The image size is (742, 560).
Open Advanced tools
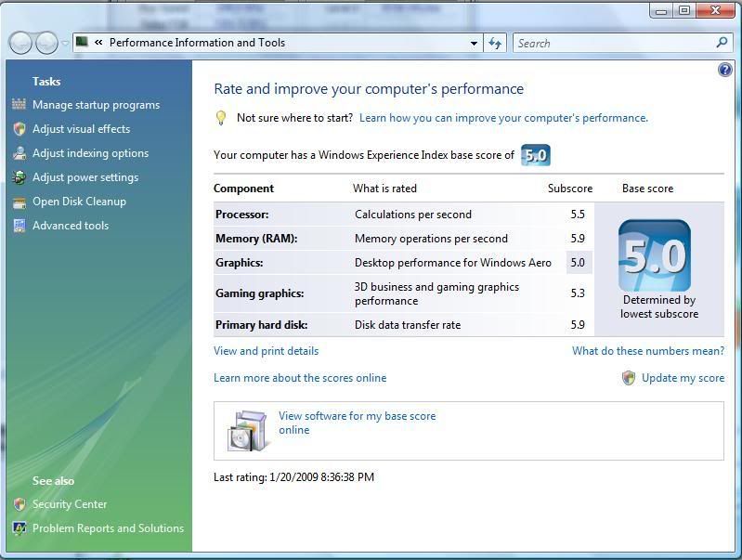tap(70, 226)
